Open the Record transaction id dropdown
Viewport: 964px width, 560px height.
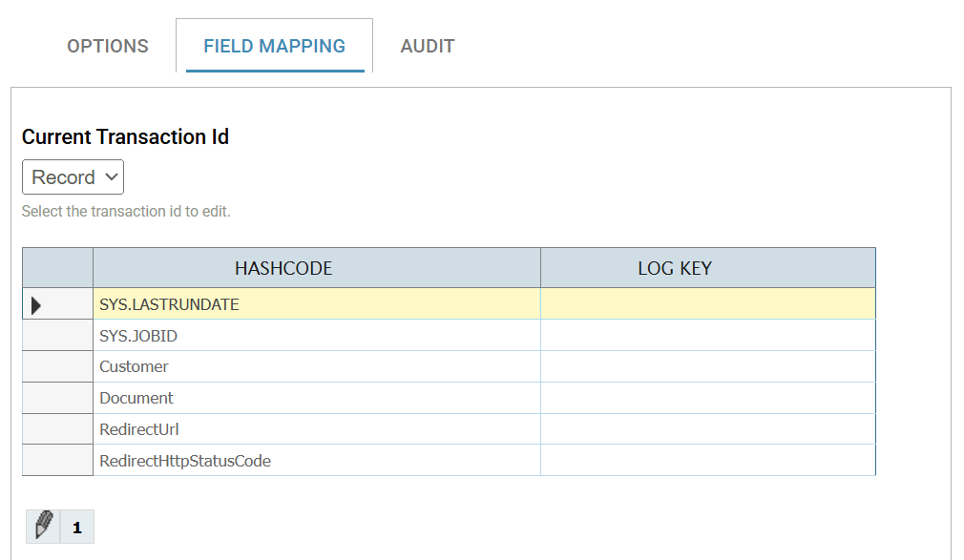tap(73, 177)
